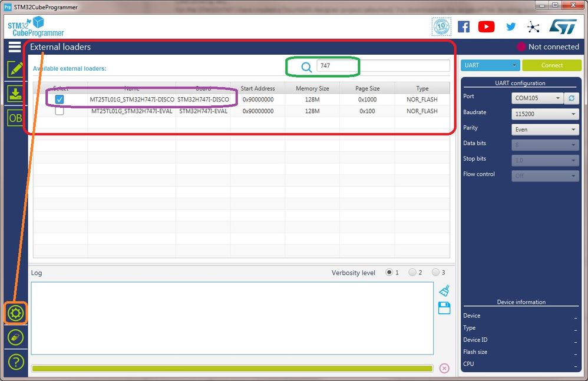Check the MT25TL01G_STM32H747I-EVAL loader
Viewport: 588px width, 381px height.
(x=60, y=111)
